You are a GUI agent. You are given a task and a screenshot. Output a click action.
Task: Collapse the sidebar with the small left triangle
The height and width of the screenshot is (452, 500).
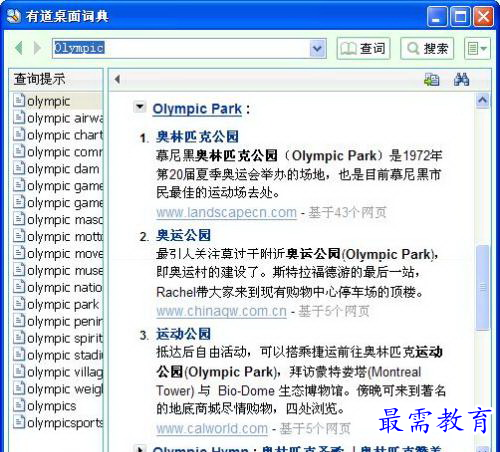point(117,79)
